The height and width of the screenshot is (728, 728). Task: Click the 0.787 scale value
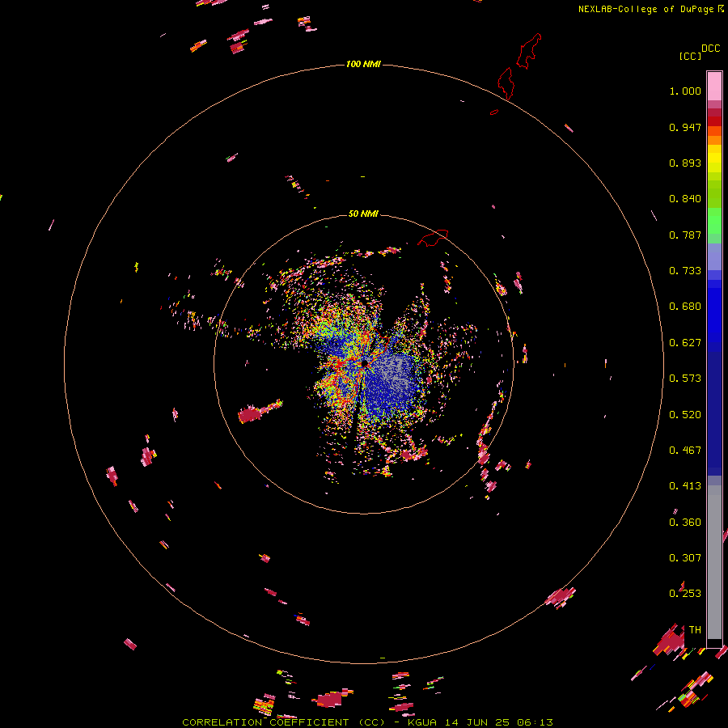(685, 235)
